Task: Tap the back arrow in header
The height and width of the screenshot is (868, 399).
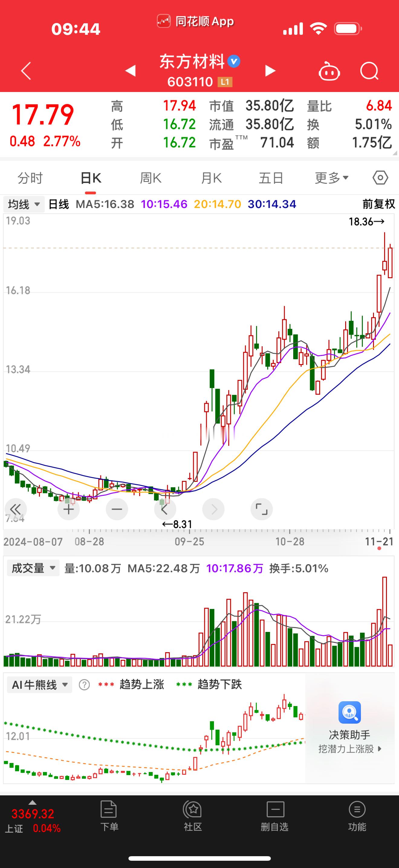Action: point(26,71)
